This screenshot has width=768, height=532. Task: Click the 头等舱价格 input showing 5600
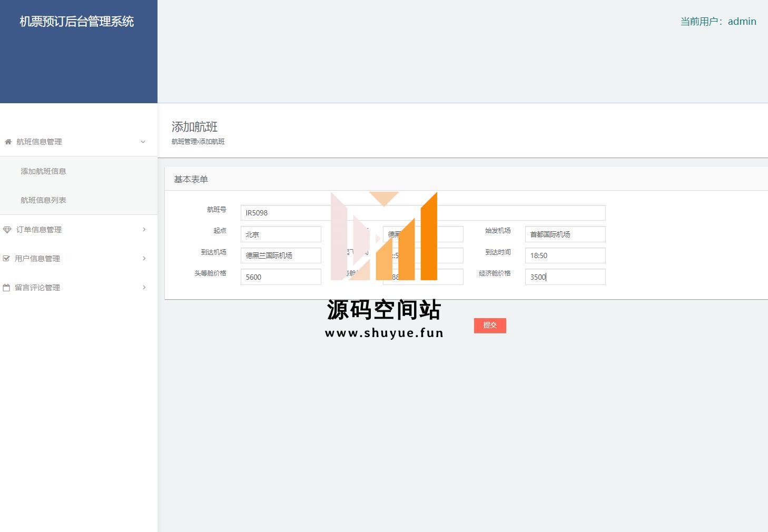[281, 277]
